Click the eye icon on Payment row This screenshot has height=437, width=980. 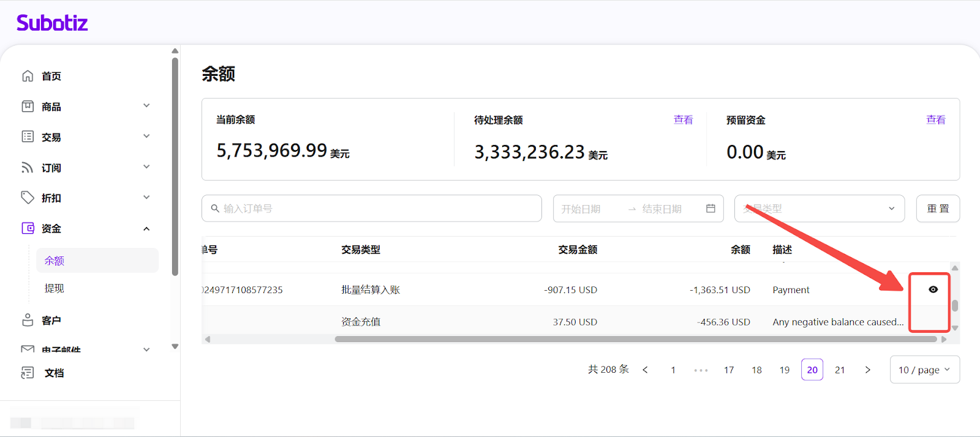[x=933, y=289]
